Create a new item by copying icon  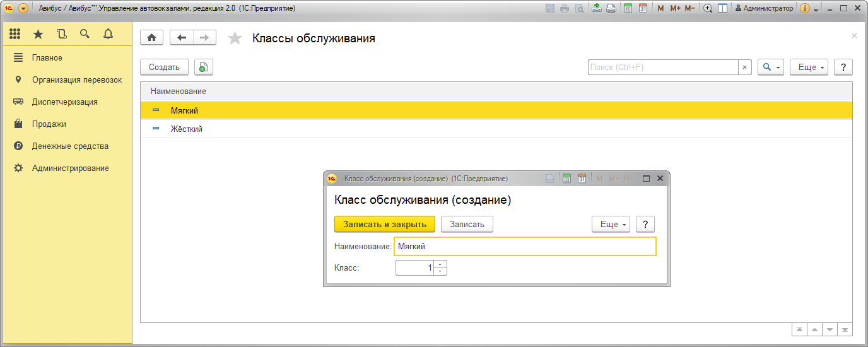(x=203, y=68)
